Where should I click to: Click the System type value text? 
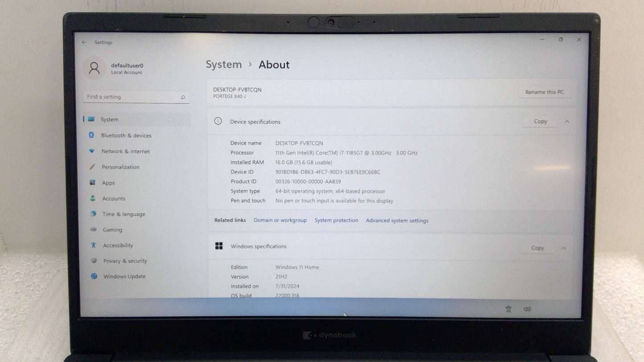point(330,191)
